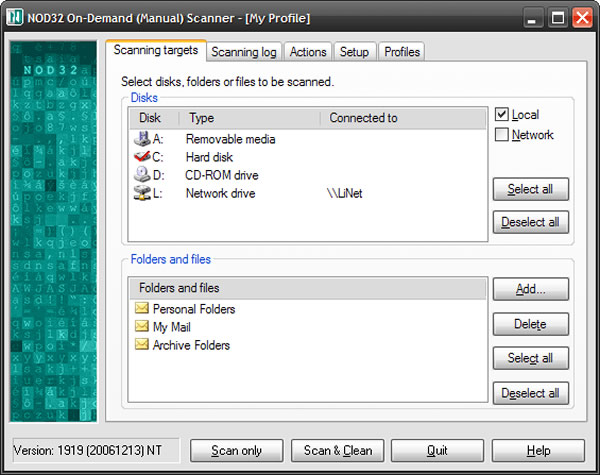Go to the Setup tab
The width and height of the screenshot is (600, 475).
[354, 52]
